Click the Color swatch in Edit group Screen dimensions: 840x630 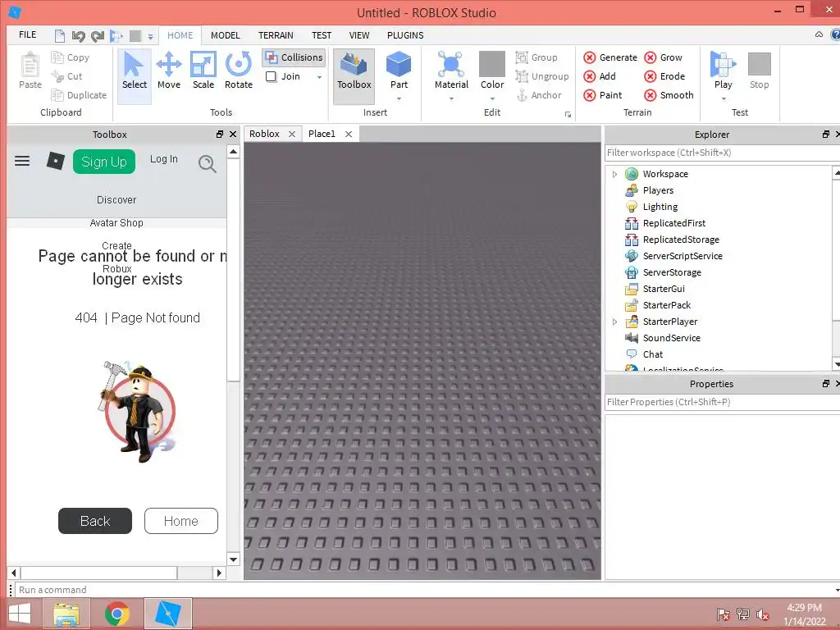[x=492, y=64]
